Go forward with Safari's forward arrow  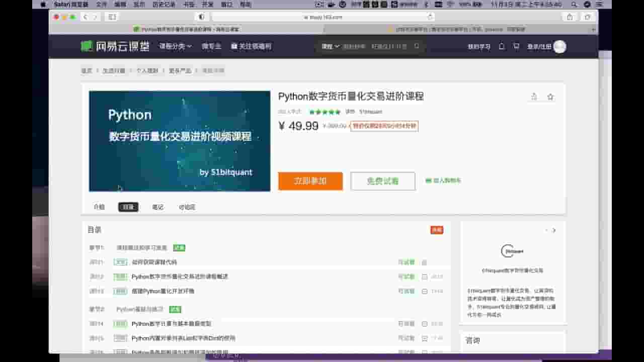coord(95,17)
